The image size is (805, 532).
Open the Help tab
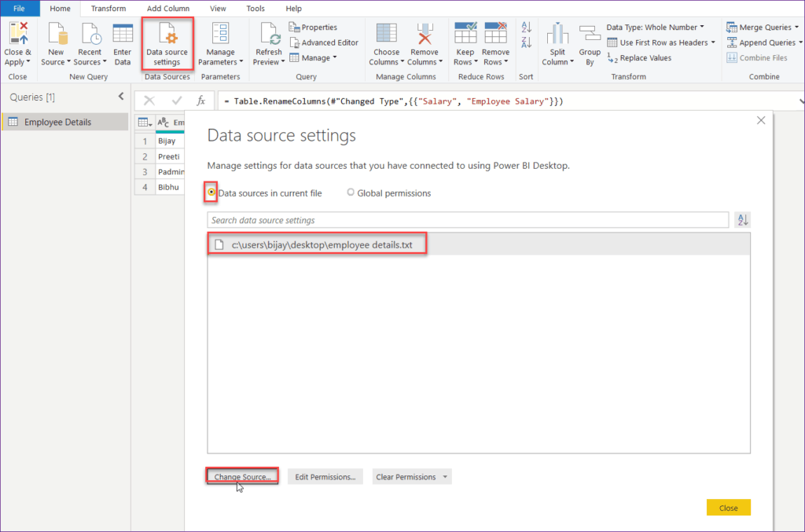click(x=294, y=9)
